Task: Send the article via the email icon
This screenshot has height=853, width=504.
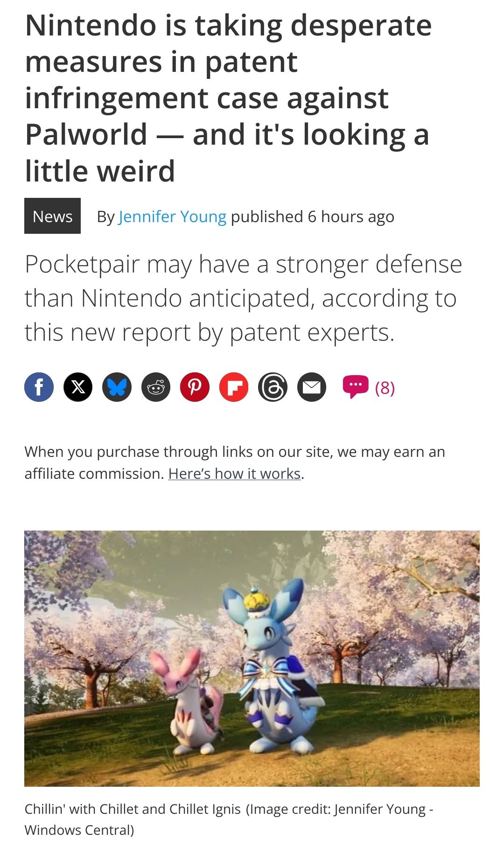Action: [x=312, y=387]
